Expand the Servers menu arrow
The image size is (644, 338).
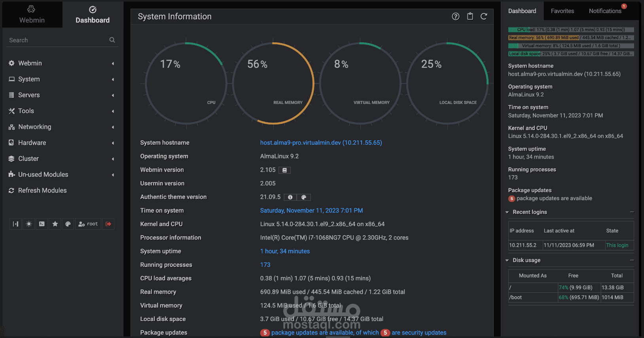click(x=113, y=95)
